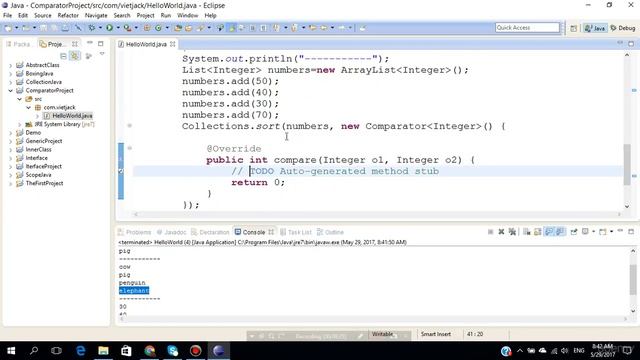Viewport: 640px width, 360px height.
Task: Open Project Explorer view menu dropdown
Action: (x=102, y=54)
